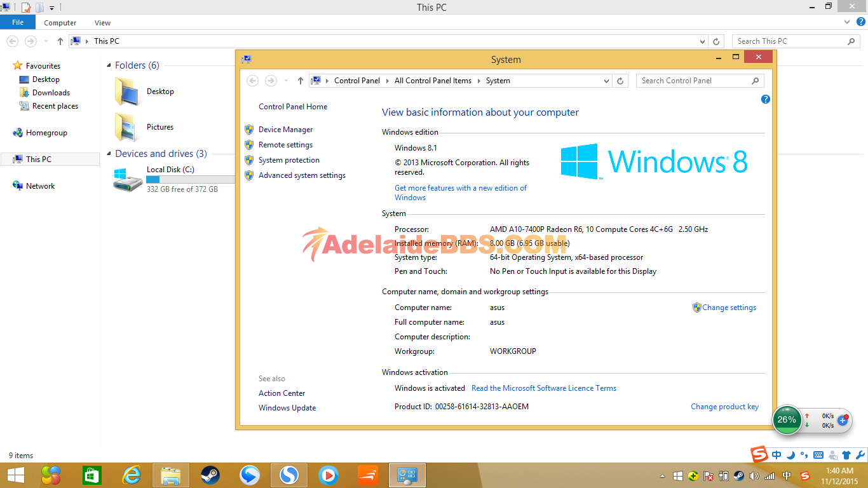Open Steam from the taskbar
Viewport: 868px width, 488px height.
click(x=210, y=475)
